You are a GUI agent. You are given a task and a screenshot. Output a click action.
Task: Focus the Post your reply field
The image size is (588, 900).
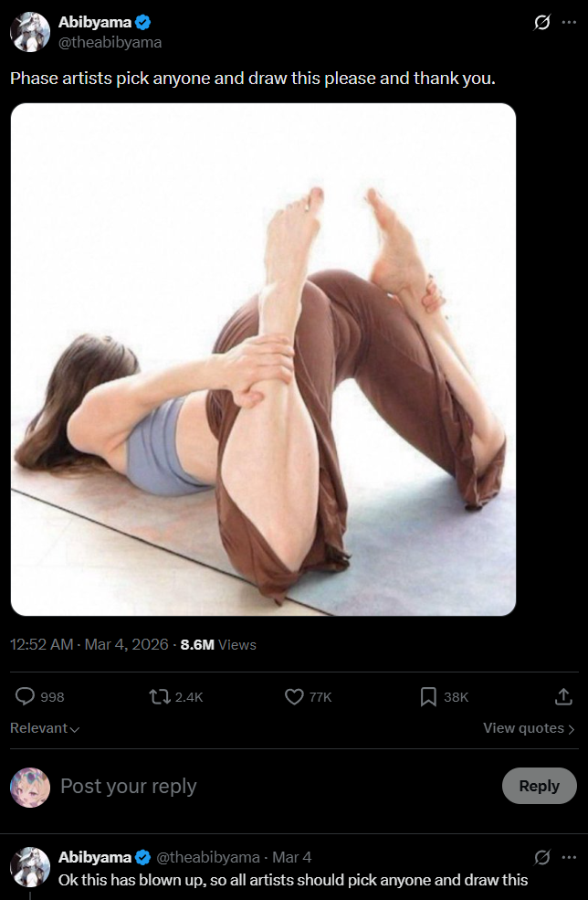276,786
